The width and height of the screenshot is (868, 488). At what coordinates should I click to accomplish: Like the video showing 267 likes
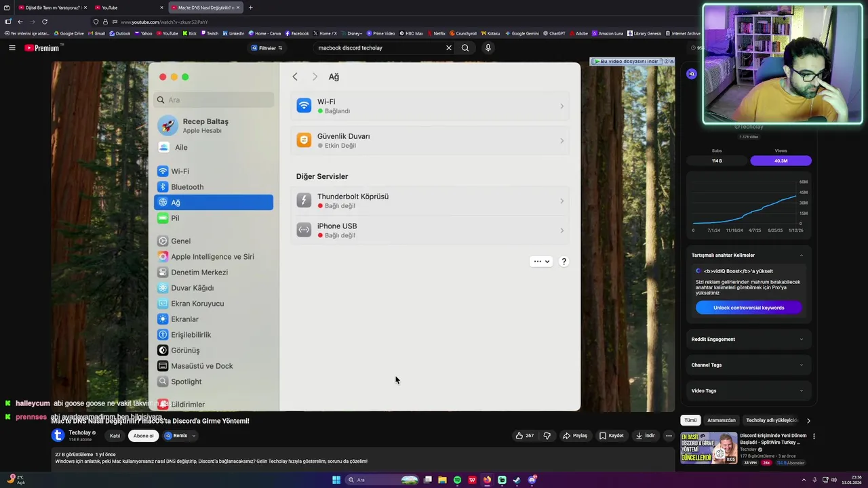click(525, 436)
